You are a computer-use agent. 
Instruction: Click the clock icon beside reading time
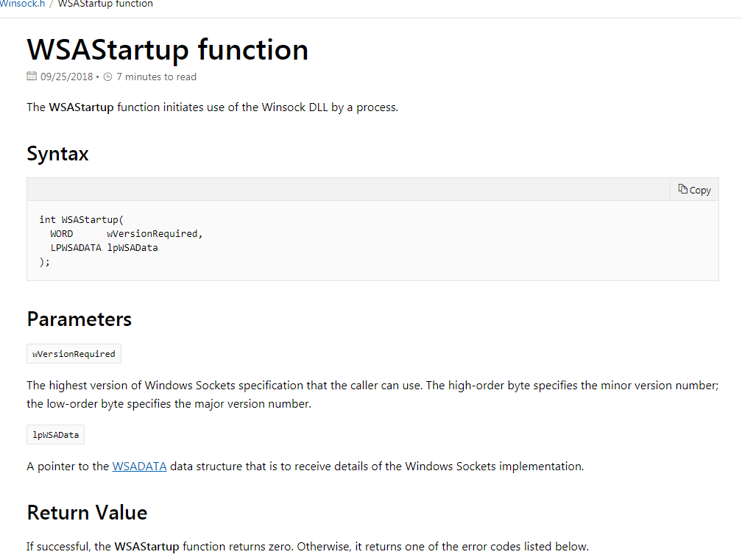(108, 77)
